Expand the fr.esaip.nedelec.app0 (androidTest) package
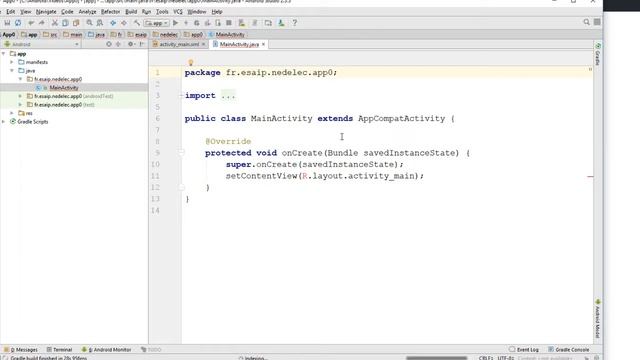Image resolution: width=640 pixels, height=360 pixels. 20,96
